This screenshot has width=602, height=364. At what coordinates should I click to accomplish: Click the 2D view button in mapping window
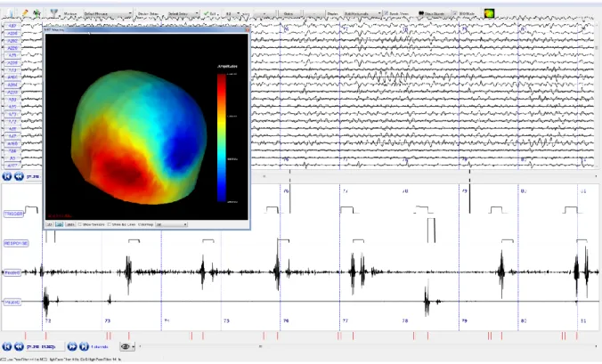(50, 224)
